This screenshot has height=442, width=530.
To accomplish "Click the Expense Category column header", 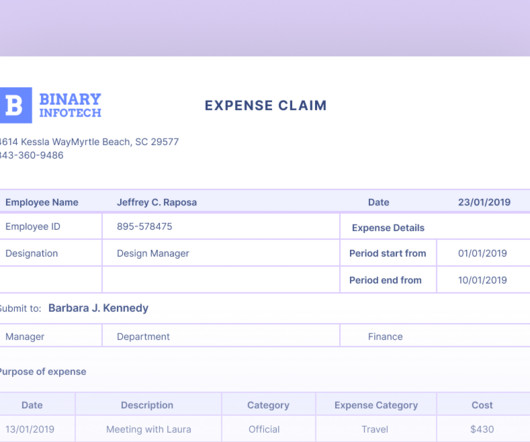I will [376, 405].
